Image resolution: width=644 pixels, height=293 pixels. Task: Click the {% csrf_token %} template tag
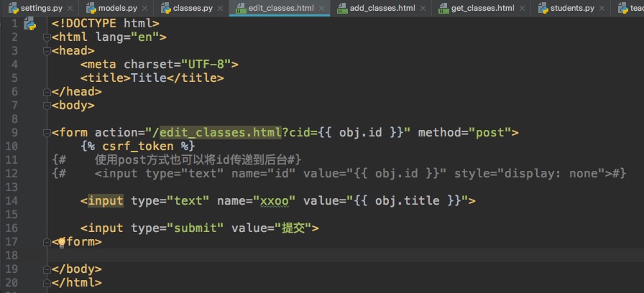(137, 146)
